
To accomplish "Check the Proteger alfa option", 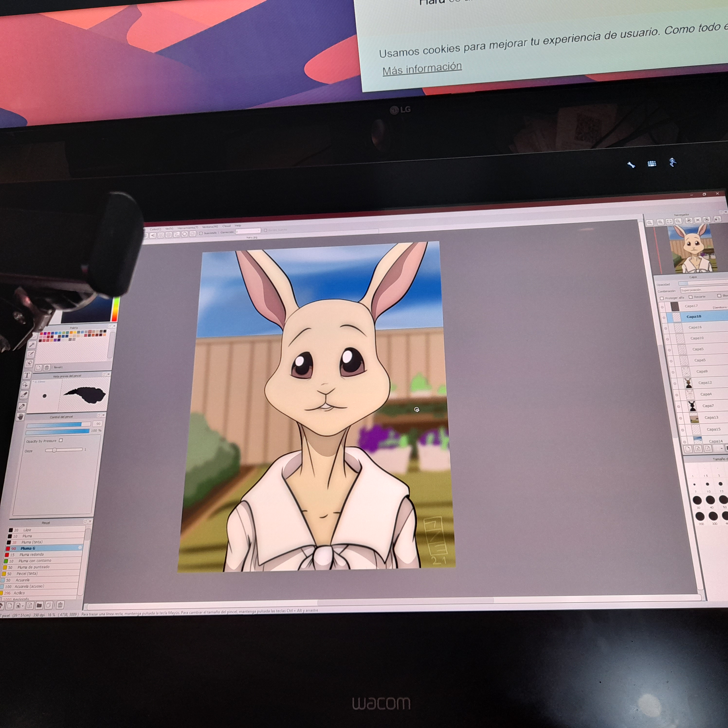I will tap(662, 298).
